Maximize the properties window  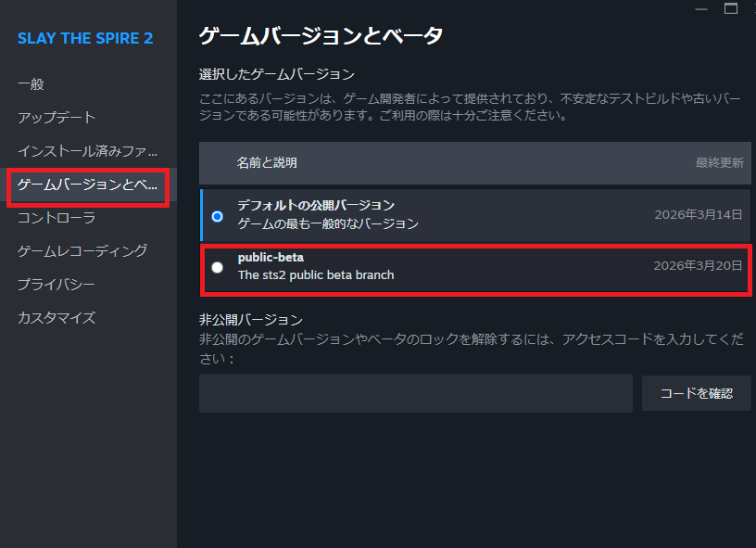pyautogui.click(x=731, y=9)
